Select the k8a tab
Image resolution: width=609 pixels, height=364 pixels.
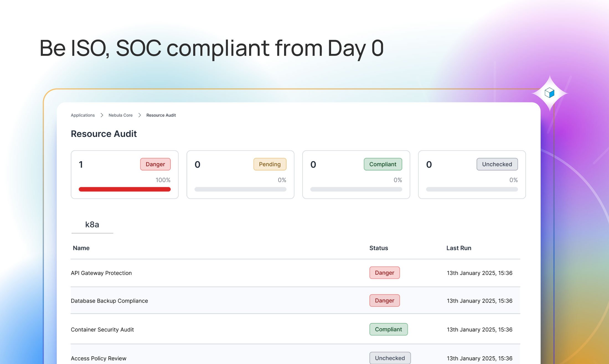click(x=92, y=224)
